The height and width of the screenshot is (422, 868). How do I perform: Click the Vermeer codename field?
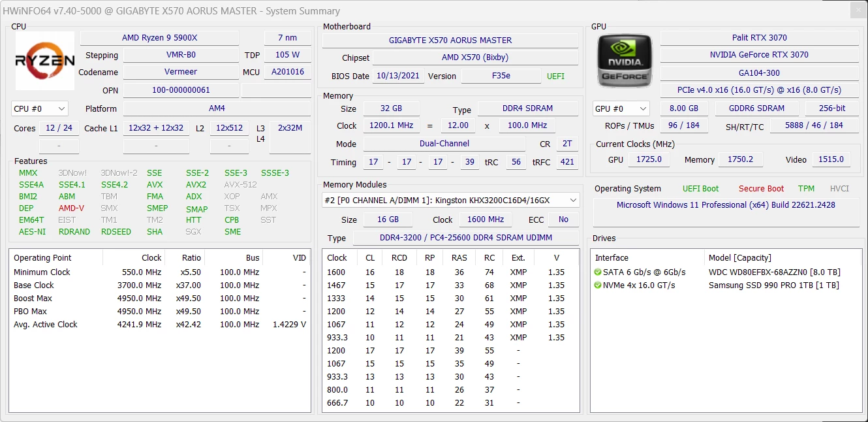(x=181, y=72)
